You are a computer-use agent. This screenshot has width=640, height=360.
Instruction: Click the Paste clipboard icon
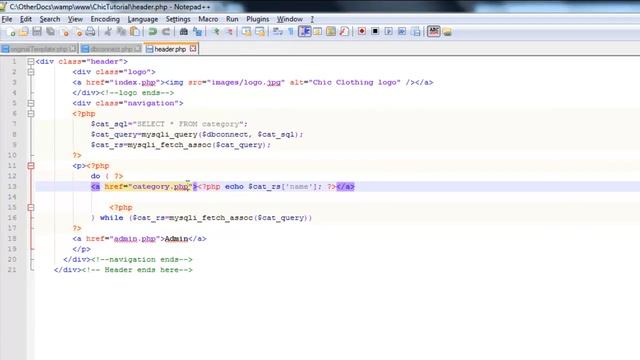click(x=135, y=32)
